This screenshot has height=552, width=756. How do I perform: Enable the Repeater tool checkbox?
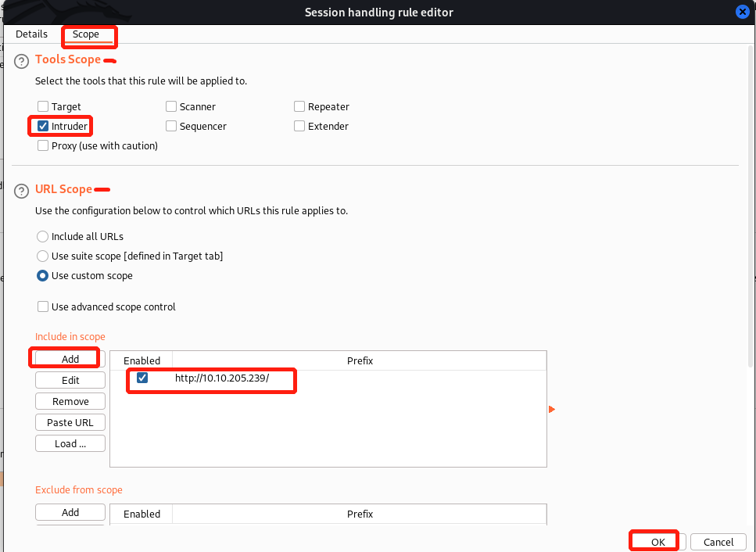pyautogui.click(x=299, y=106)
